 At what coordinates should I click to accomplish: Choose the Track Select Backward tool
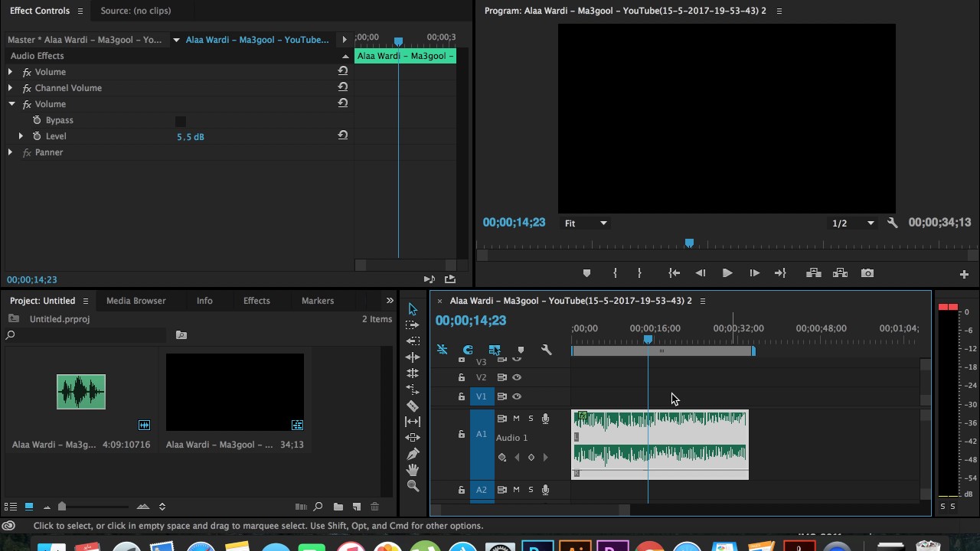click(x=413, y=341)
